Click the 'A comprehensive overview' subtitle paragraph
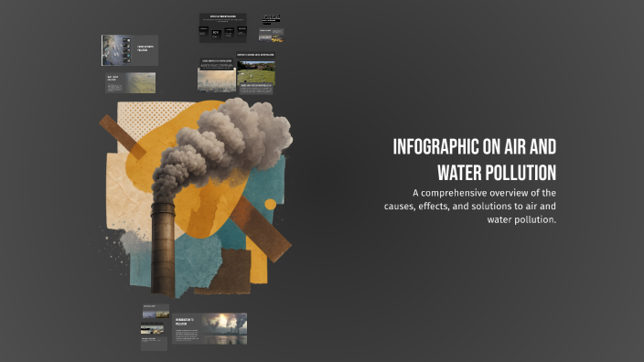 coord(470,206)
